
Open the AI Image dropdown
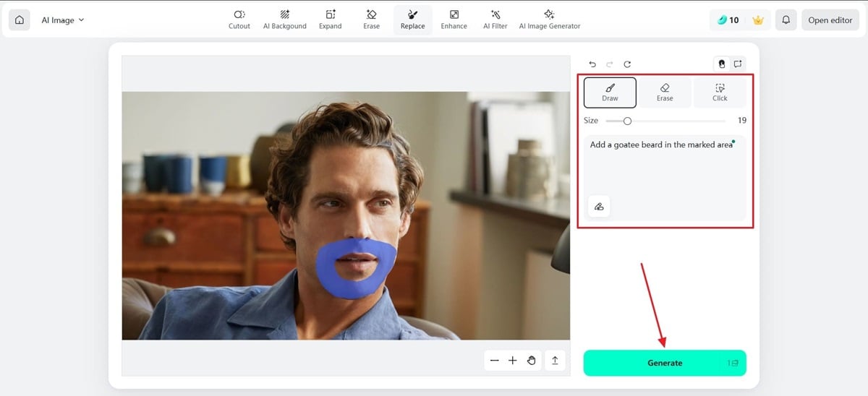coord(63,20)
